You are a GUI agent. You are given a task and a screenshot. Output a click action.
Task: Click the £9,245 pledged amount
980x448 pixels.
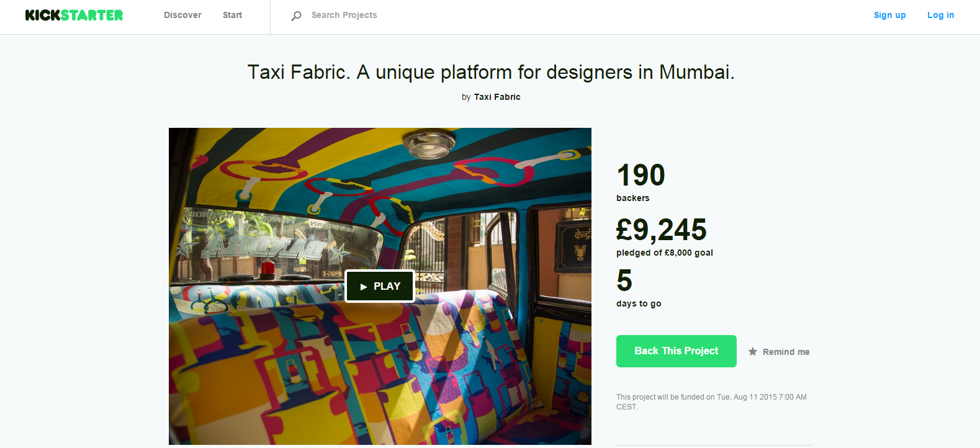point(661,230)
